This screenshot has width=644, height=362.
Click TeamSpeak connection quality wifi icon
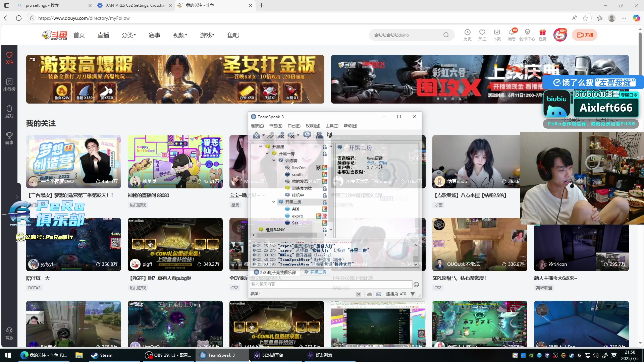[x=413, y=294]
